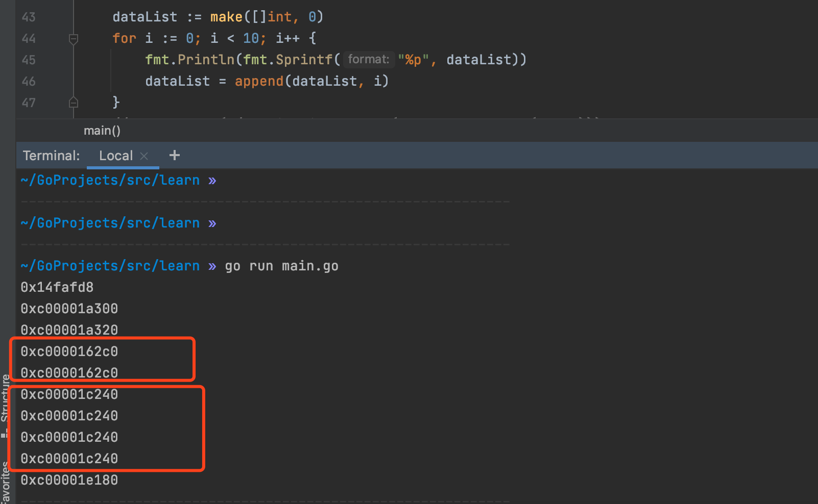Image resolution: width=818 pixels, height=504 pixels.
Task: Select the main() breadcrumb
Action: 102,131
